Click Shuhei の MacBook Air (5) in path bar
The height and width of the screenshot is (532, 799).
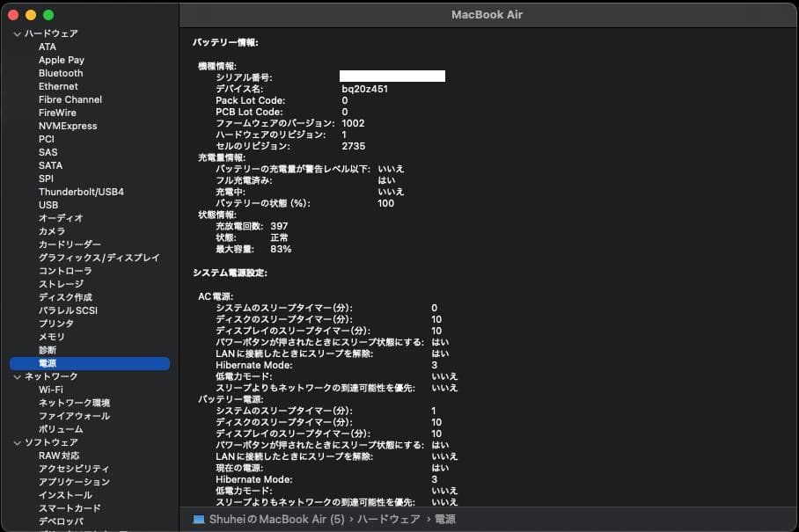point(276,520)
